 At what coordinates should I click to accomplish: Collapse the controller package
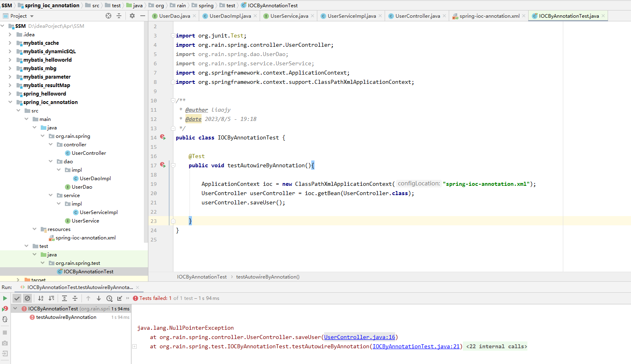point(50,144)
